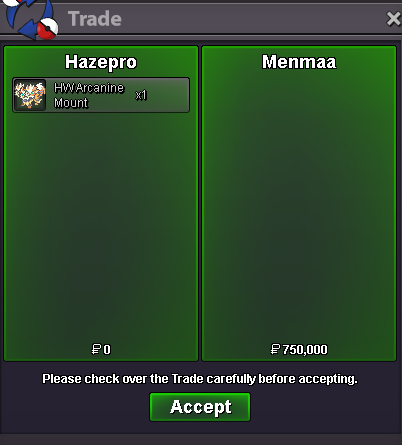This screenshot has height=445, width=402.
Task: Select the Hazepro player name header
Action: (101, 62)
